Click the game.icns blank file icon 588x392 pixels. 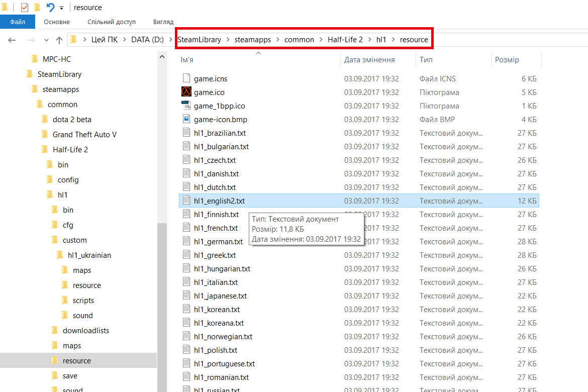click(186, 78)
